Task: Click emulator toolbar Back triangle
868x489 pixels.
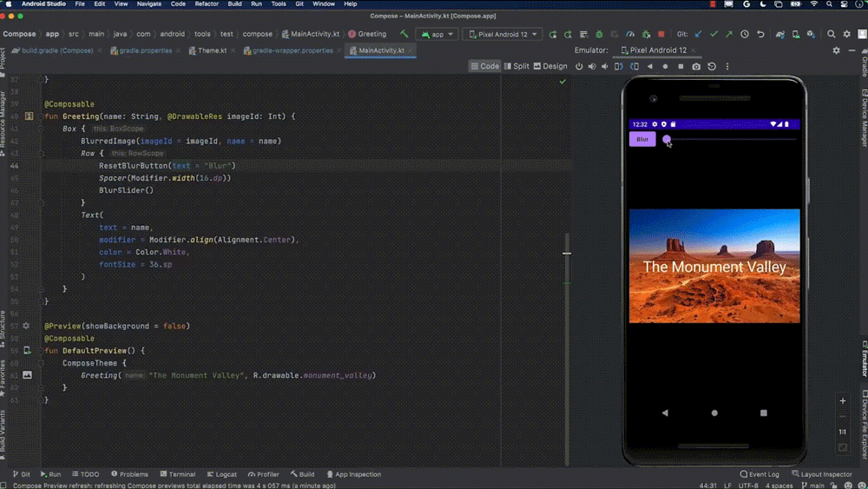Action: point(650,67)
